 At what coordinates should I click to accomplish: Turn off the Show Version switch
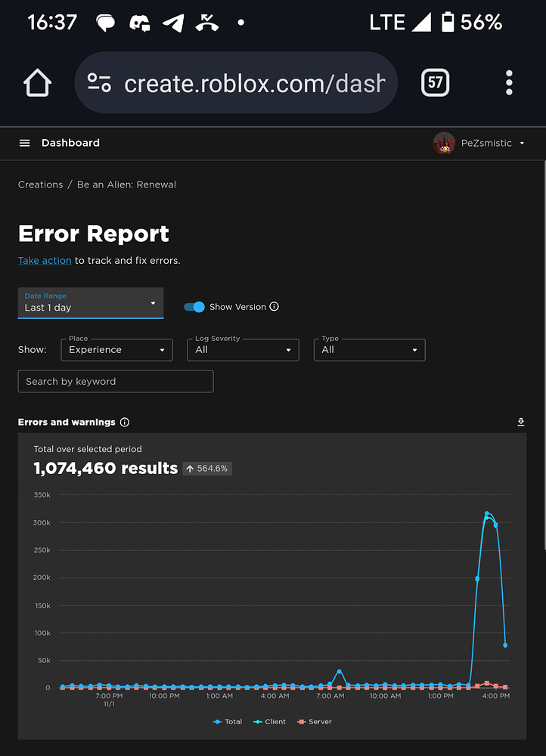[194, 307]
